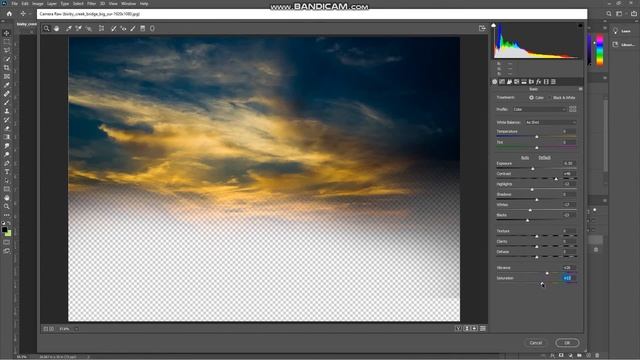
Task: Toggle highlight clipping warning in histogram
Action: [580, 25]
